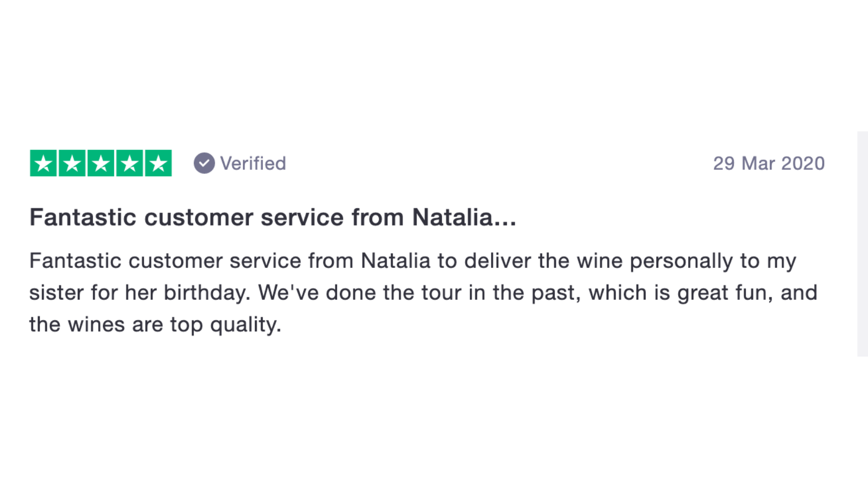Click the third (middle) green rating star

tap(101, 163)
